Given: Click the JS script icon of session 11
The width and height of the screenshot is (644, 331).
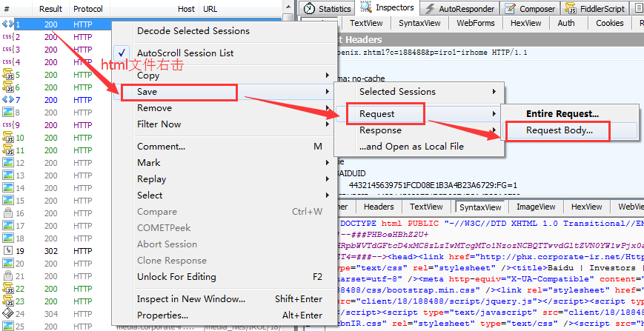Looking at the screenshot, I should pos(8,150).
